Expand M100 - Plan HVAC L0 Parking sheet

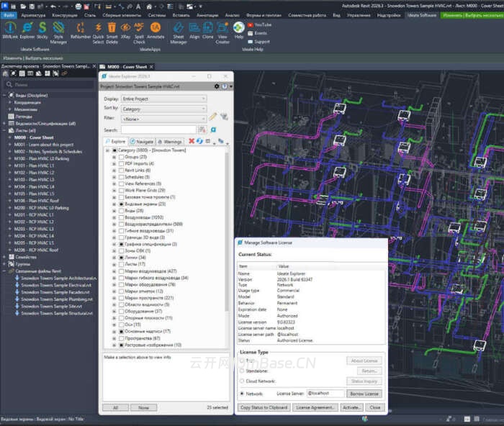click(10, 159)
